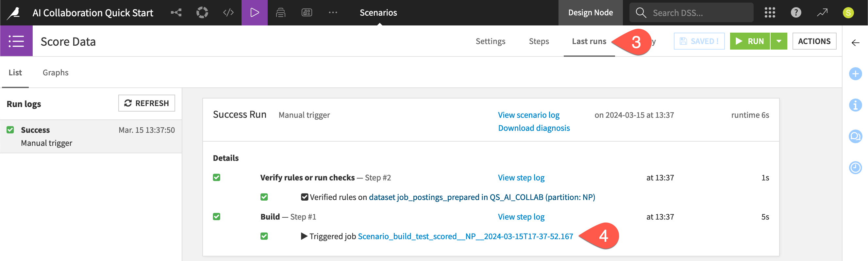Open the code notebooks icon
This screenshot has width=868, height=261.
(228, 13)
